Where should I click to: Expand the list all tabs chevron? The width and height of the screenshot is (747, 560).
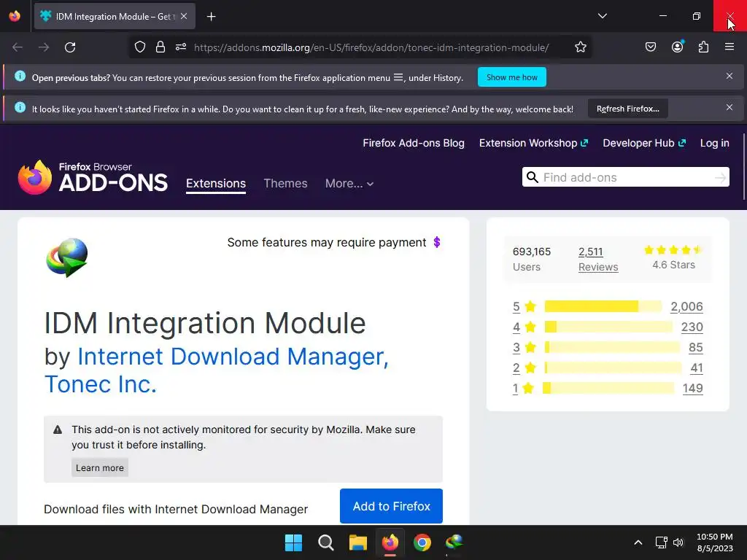click(x=602, y=16)
